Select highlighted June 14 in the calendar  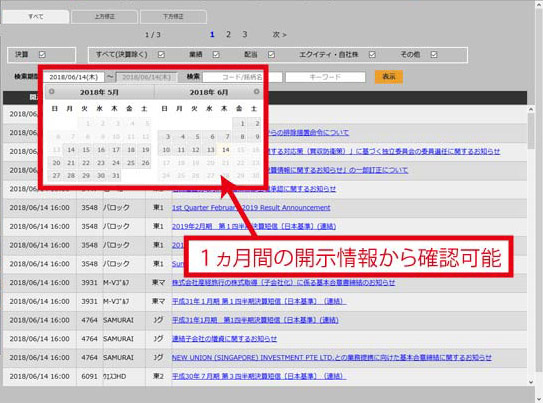(x=225, y=150)
